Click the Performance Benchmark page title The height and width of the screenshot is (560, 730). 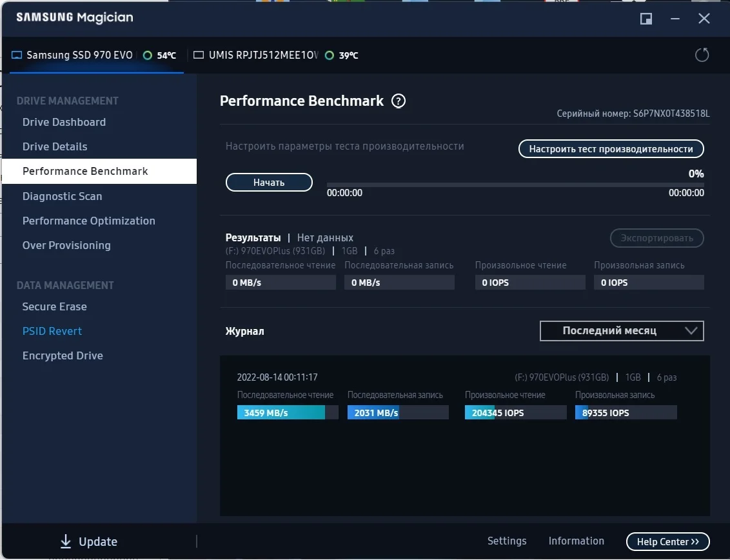302,101
